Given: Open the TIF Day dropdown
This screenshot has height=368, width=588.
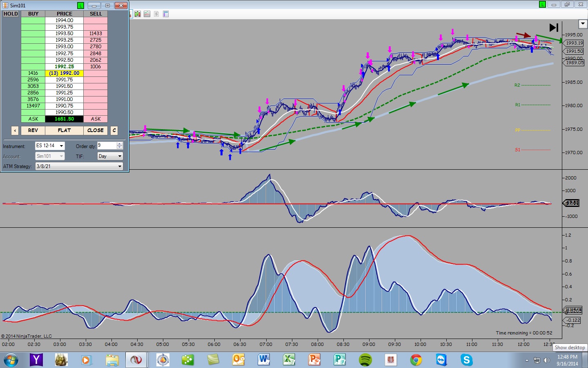Looking at the screenshot, I should [120, 156].
